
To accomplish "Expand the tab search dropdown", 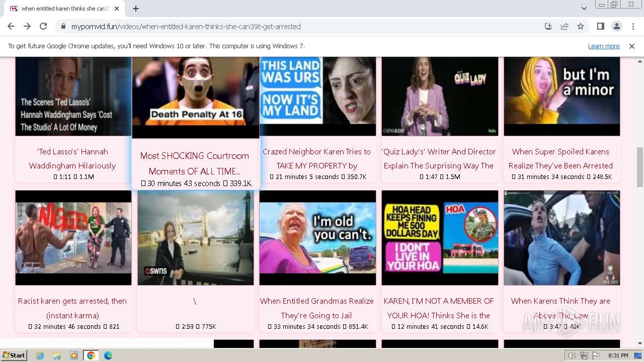I will click(x=584, y=9).
